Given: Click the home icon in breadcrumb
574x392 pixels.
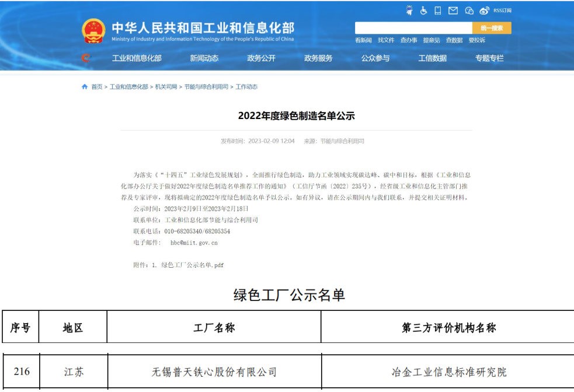Looking at the screenshot, I should [85, 87].
